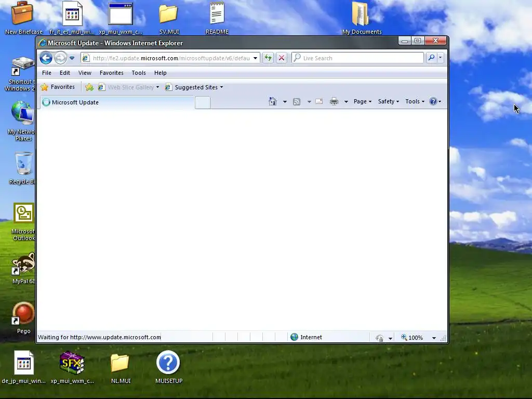Expand the feeds dropdown arrow
The image size is (532, 399).
point(309,101)
